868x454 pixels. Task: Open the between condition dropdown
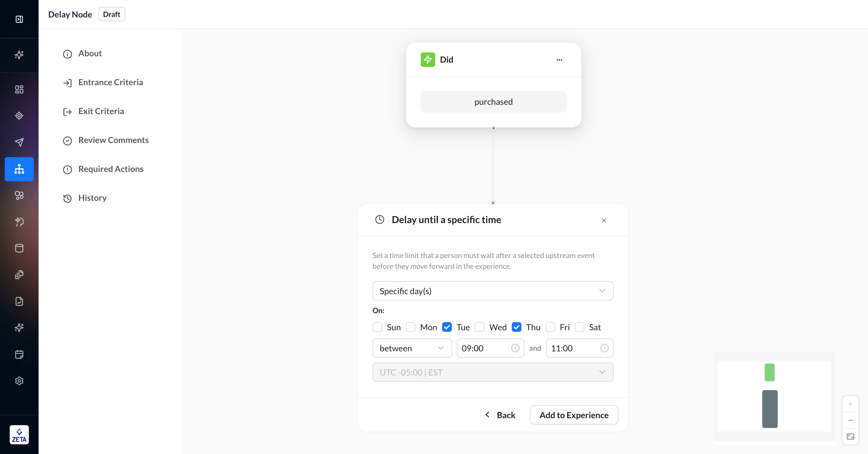(x=412, y=348)
